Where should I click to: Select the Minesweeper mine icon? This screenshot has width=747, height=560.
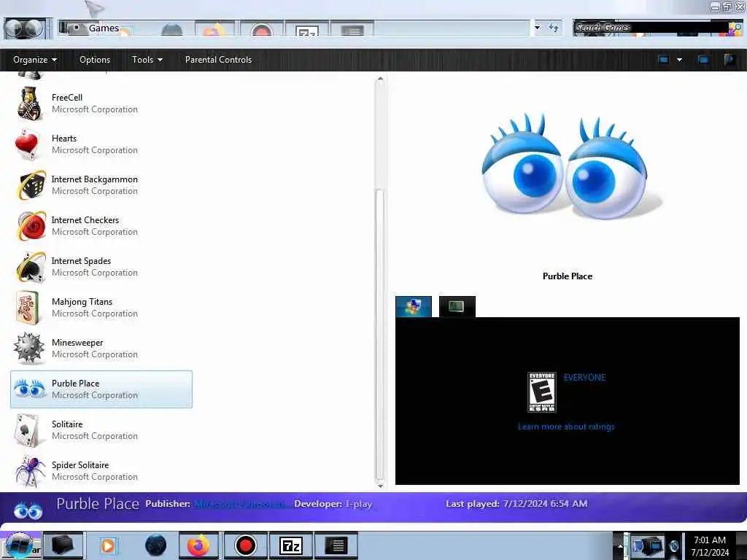pos(28,348)
